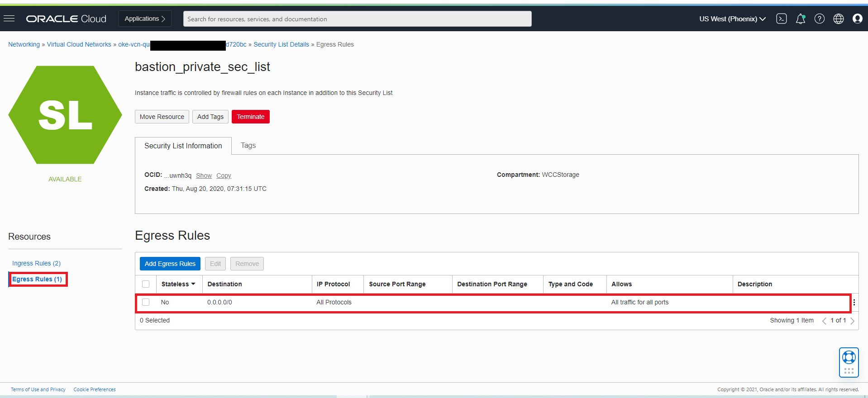868x398 pixels.
Task: Expand the US West (Phoenix) region dropdown
Action: (732, 19)
